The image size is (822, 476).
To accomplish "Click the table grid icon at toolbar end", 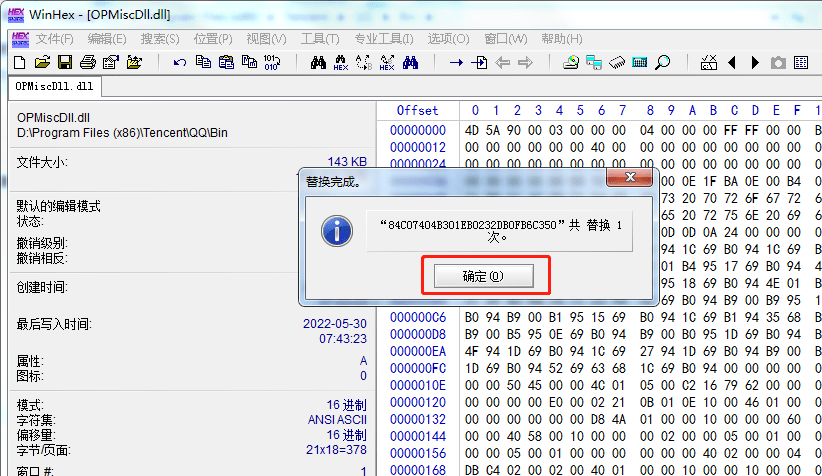I will [x=801, y=63].
